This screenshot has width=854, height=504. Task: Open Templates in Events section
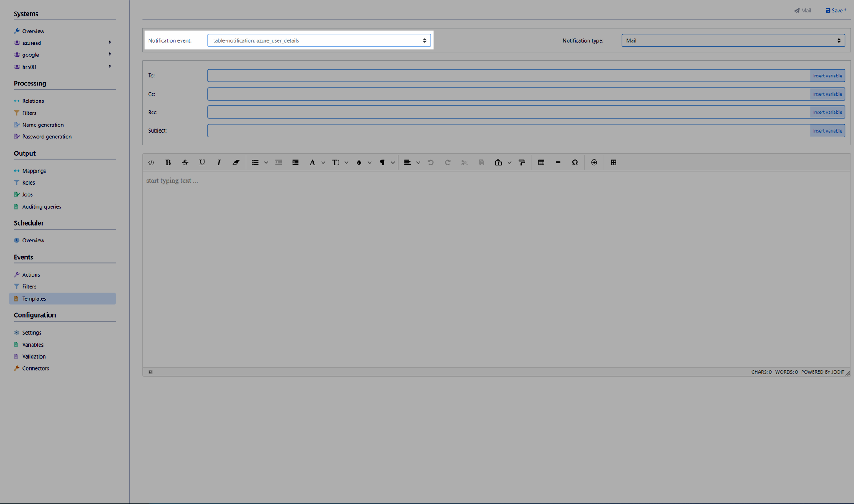(x=34, y=298)
